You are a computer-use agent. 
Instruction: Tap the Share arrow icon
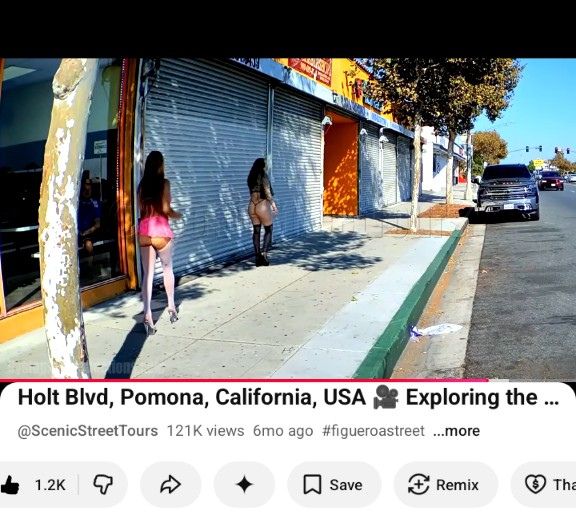171,485
